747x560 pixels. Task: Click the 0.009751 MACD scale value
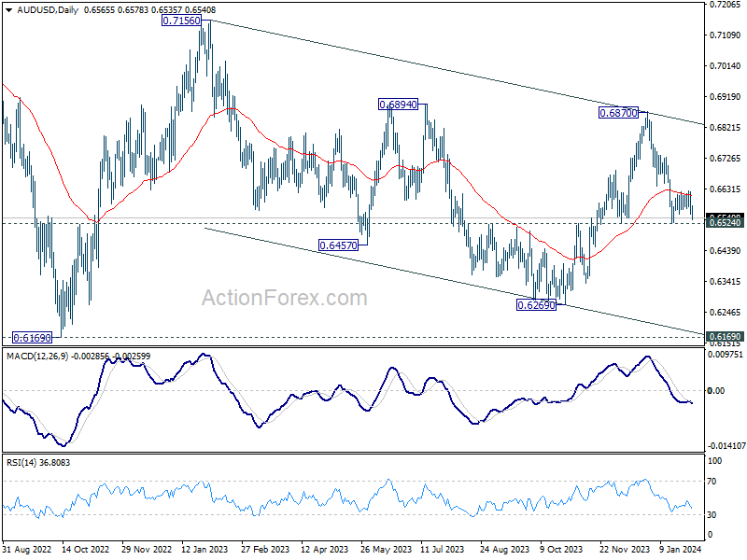tap(726, 355)
